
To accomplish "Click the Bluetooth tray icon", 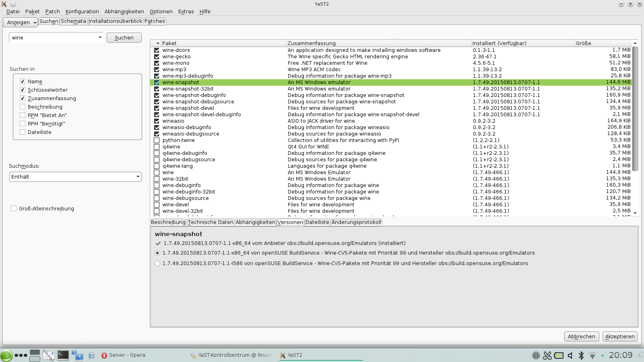I will click(x=581, y=356).
